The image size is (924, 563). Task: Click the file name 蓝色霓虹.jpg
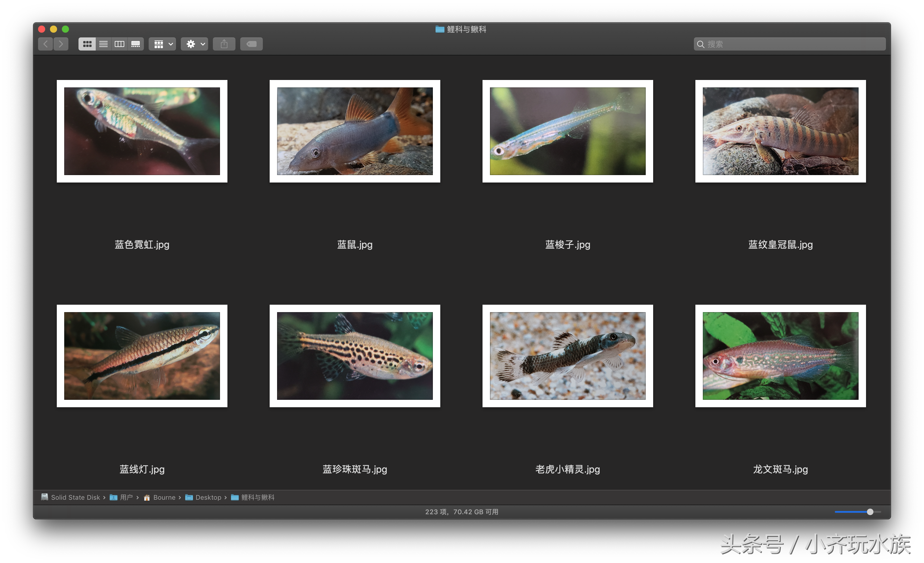pyautogui.click(x=142, y=245)
